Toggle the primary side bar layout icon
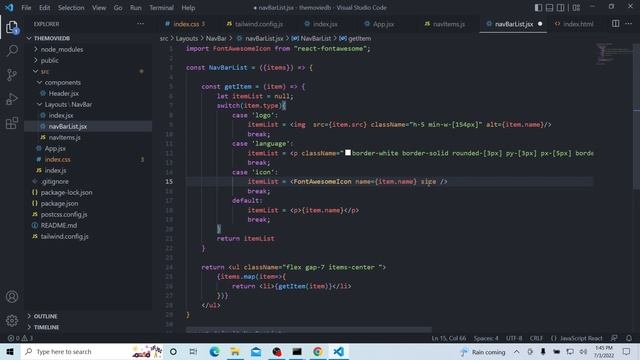Screen dimensions: 640x360 pos(538,7)
